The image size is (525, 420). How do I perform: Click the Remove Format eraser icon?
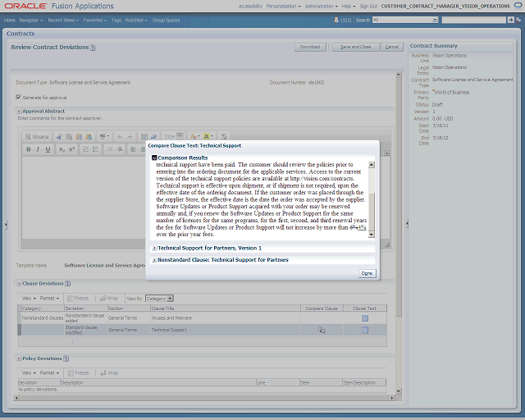tap(153, 137)
